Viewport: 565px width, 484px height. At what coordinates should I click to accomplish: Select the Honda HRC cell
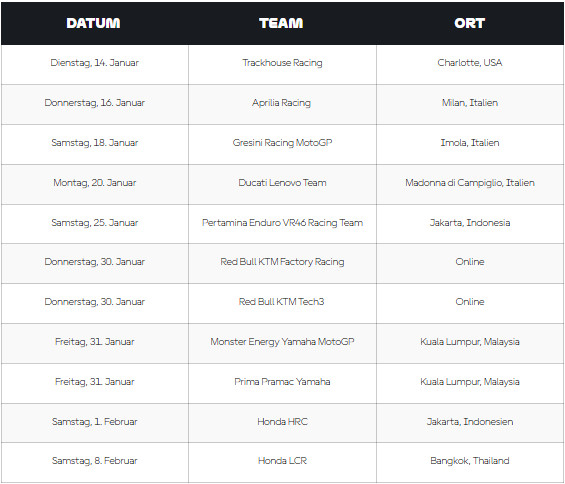click(282, 422)
